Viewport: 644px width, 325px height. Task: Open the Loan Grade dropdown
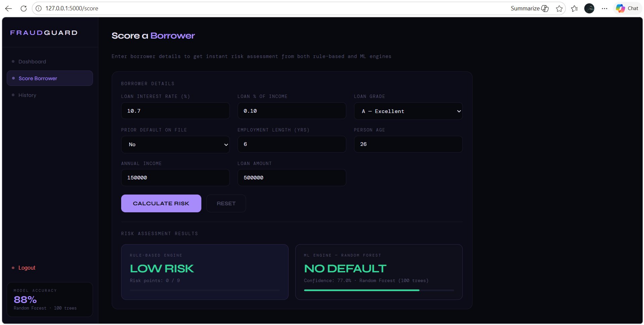[408, 111]
